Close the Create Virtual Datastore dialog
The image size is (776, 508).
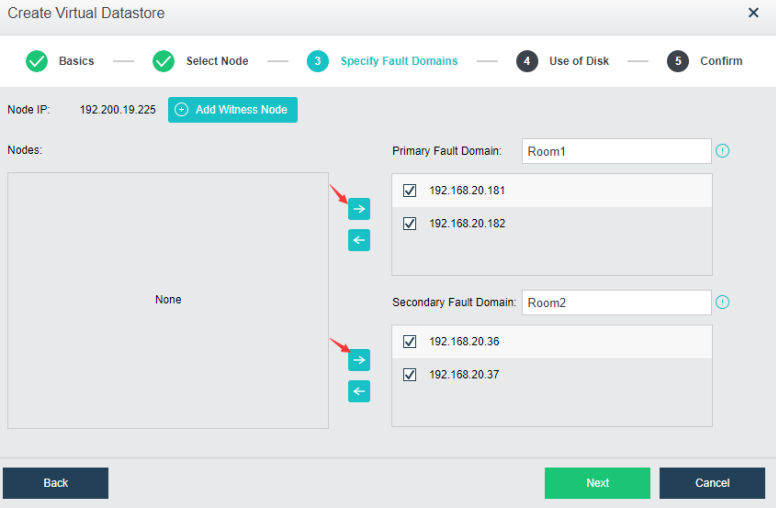point(753,13)
